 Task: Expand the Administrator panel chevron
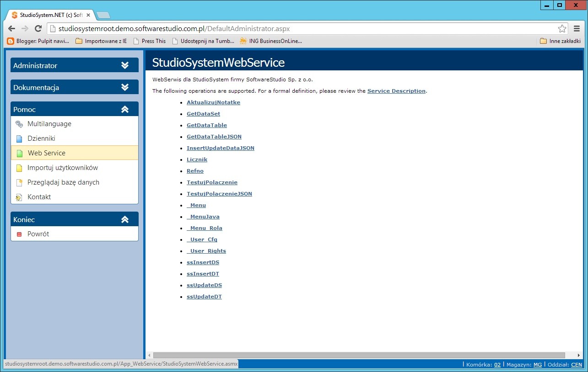[x=125, y=65]
